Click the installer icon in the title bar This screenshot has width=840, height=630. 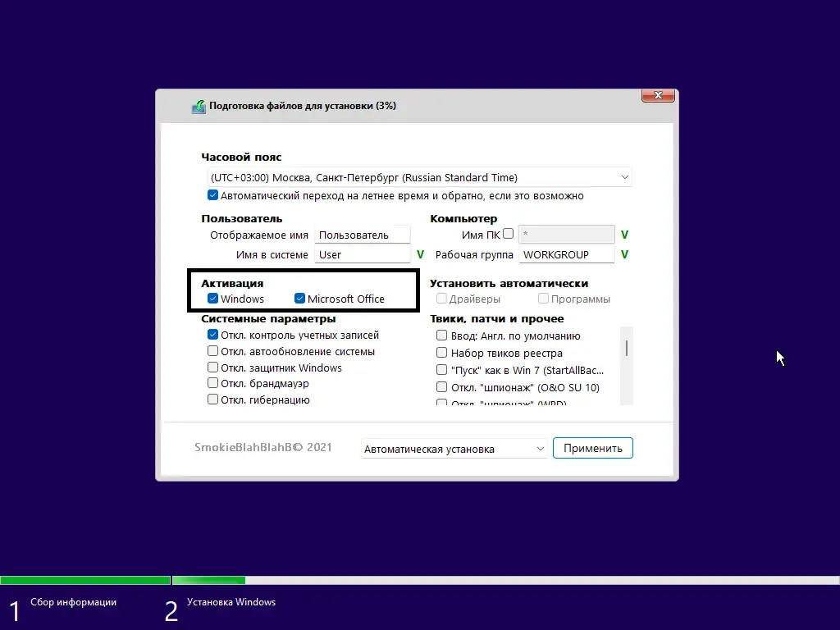(x=198, y=106)
